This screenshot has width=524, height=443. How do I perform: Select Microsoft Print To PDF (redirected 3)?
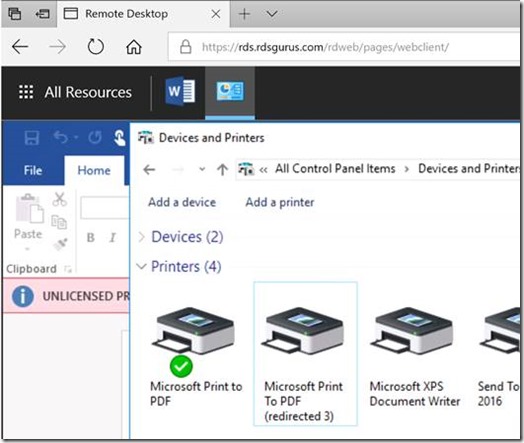point(305,354)
